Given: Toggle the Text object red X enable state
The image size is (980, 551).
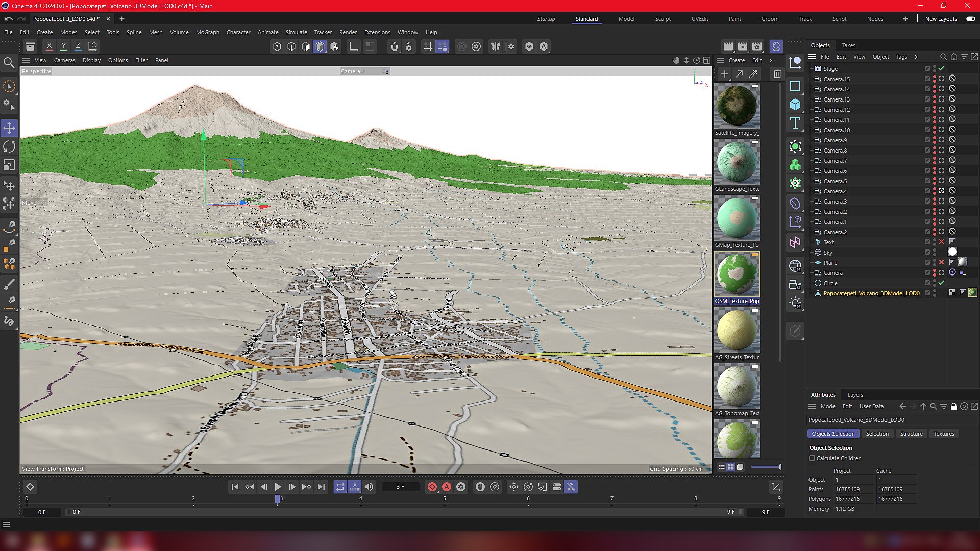Looking at the screenshot, I should pos(942,242).
